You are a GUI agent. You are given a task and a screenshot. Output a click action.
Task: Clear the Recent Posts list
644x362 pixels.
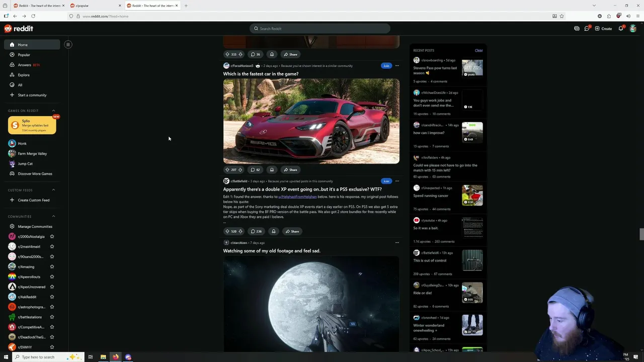478,50
